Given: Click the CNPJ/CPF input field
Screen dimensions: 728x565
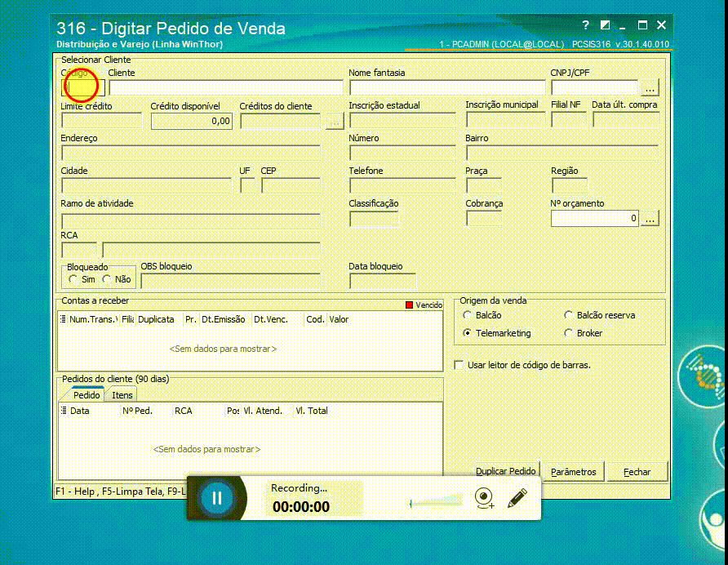Looking at the screenshot, I should [595, 88].
